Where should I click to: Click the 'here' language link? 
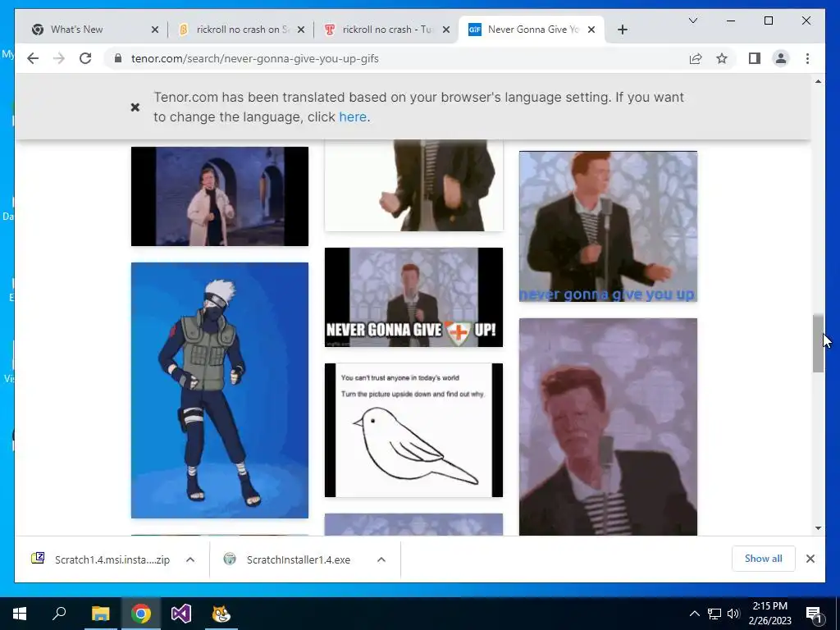click(x=353, y=116)
